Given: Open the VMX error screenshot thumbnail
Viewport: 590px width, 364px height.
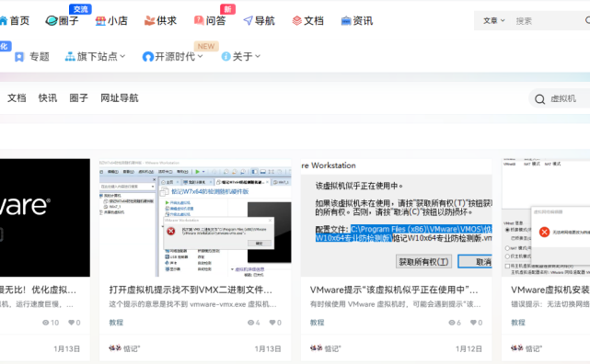Looking at the screenshot, I should pos(195,218).
